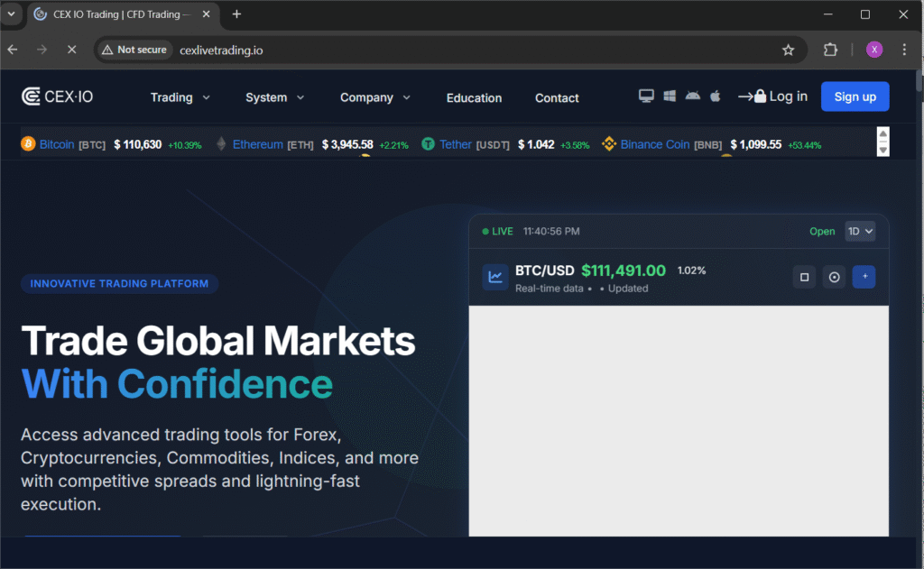Toggle fullscreen mode on the chart widget
This screenshot has height=569, width=924.
click(x=804, y=277)
